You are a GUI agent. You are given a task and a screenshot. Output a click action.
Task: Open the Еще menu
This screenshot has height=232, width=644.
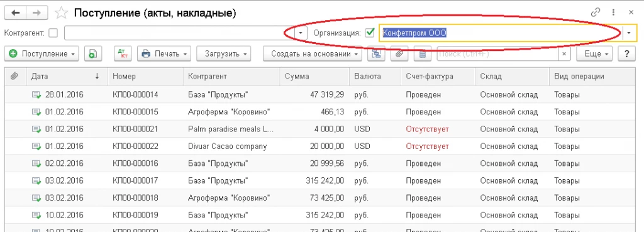tap(594, 54)
